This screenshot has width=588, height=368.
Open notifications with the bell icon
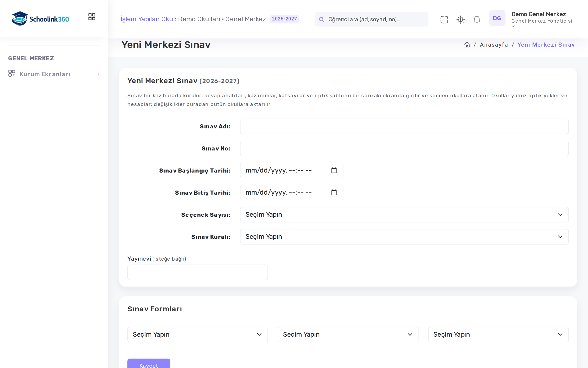tap(477, 19)
